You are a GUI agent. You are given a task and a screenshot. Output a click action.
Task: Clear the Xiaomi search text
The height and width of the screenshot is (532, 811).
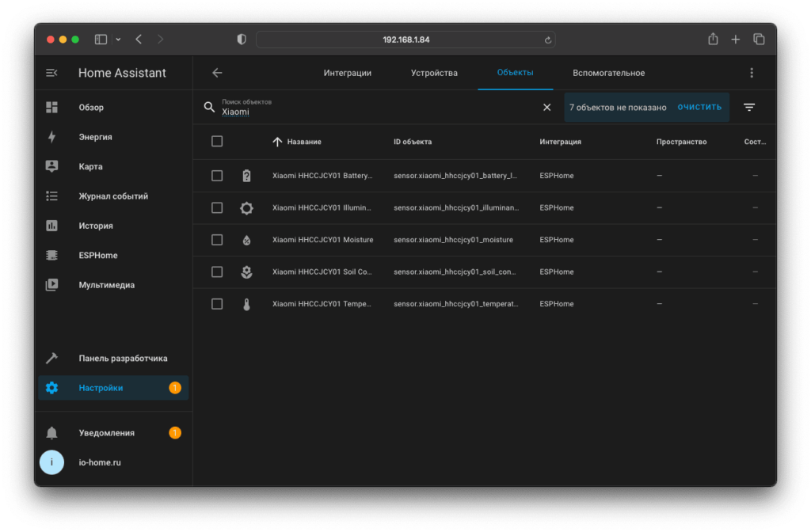546,107
